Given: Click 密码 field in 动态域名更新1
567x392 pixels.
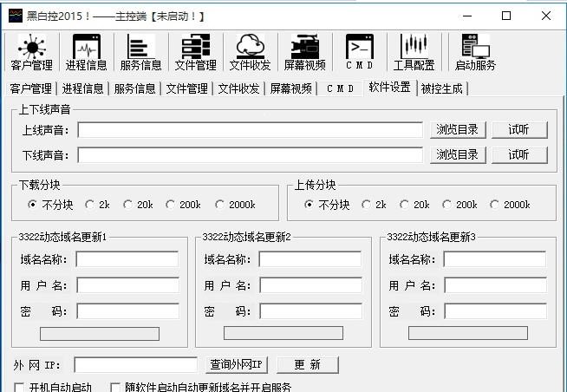Looking at the screenshot, I should pos(128,311).
